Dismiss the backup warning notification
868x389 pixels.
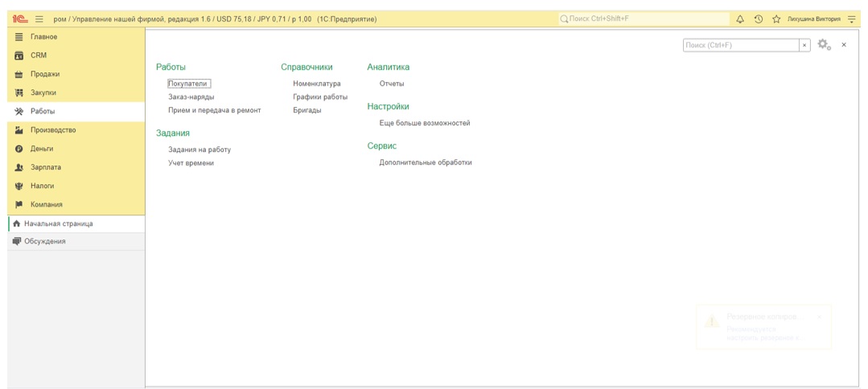pyautogui.click(x=819, y=317)
